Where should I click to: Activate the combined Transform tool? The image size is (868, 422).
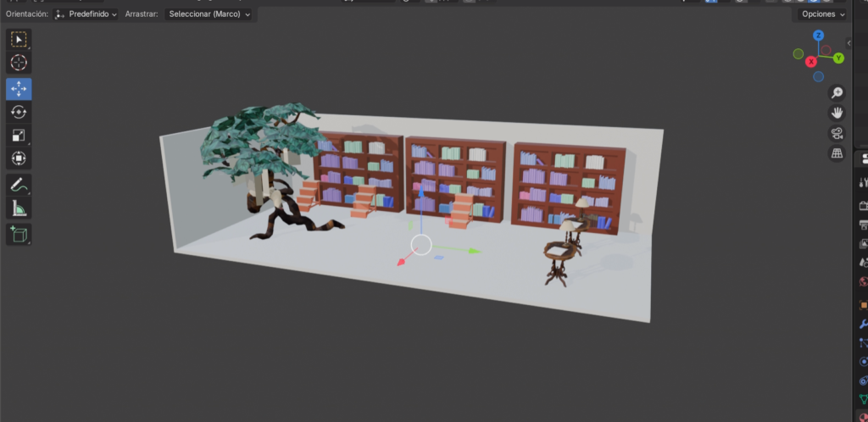tap(19, 158)
